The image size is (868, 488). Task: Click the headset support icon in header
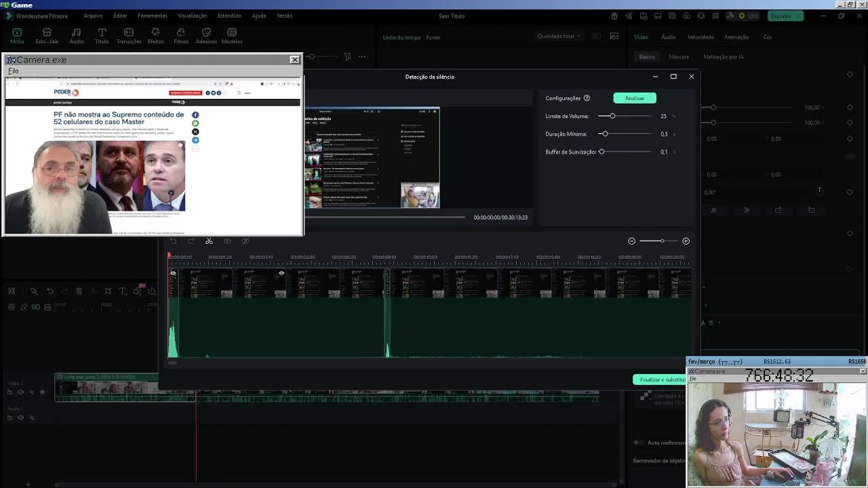(x=701, y=16)
